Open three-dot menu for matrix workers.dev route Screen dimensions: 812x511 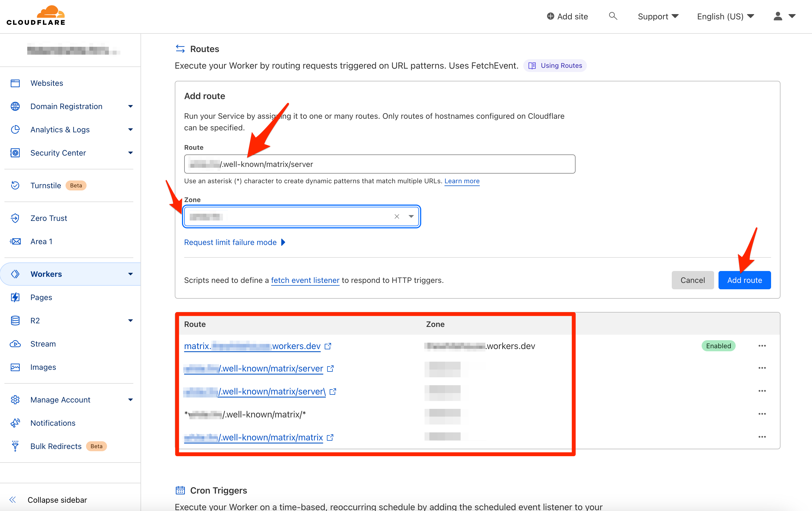[x=762, y=346]
